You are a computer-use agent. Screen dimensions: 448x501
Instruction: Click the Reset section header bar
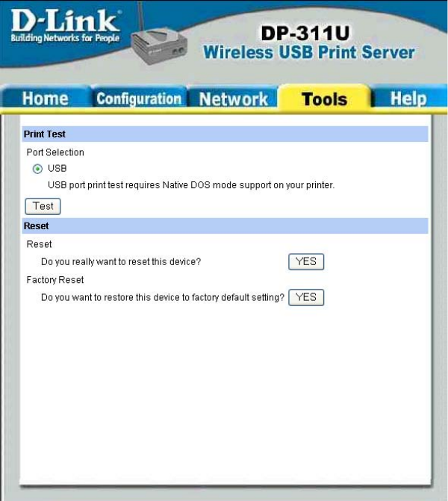[225, 226]
